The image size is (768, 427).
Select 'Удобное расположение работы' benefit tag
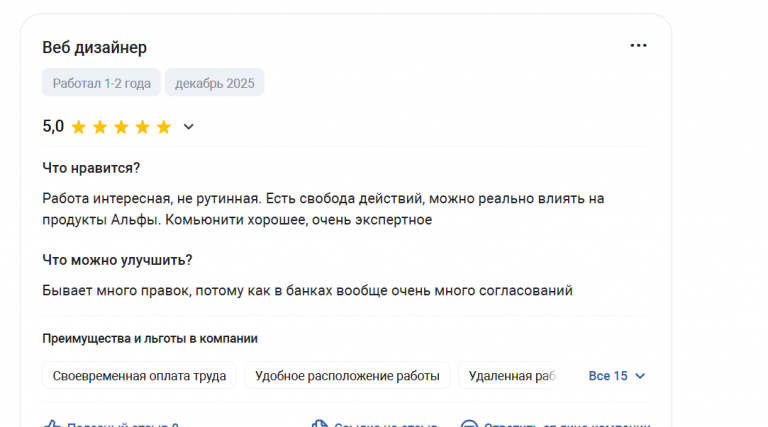347,376
